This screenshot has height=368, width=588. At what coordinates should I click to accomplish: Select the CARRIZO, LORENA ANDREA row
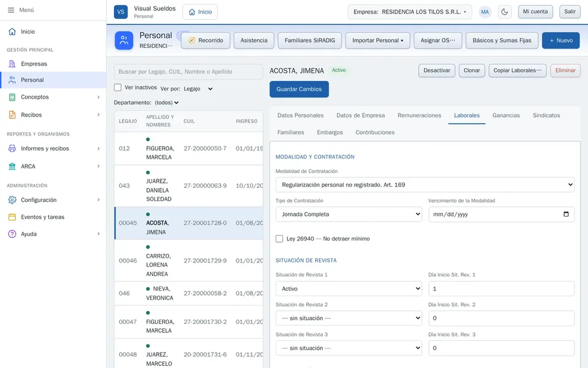point(189,261)
